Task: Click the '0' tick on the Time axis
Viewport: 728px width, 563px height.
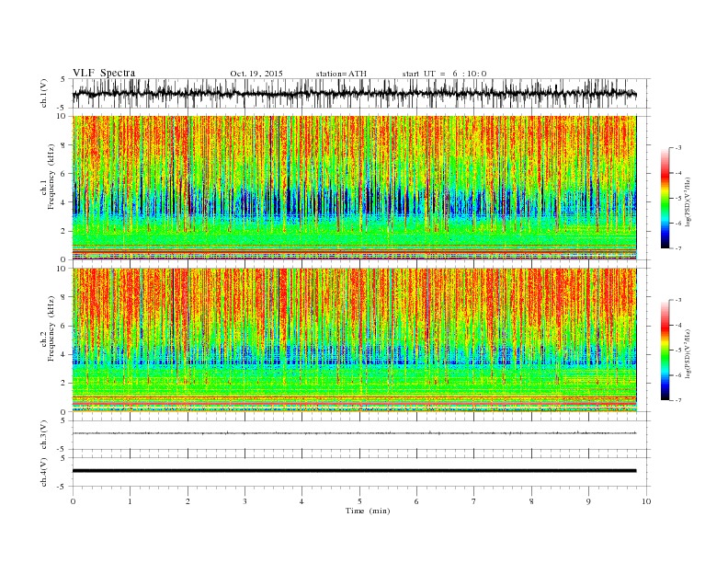Action: [x=73, y=501]
